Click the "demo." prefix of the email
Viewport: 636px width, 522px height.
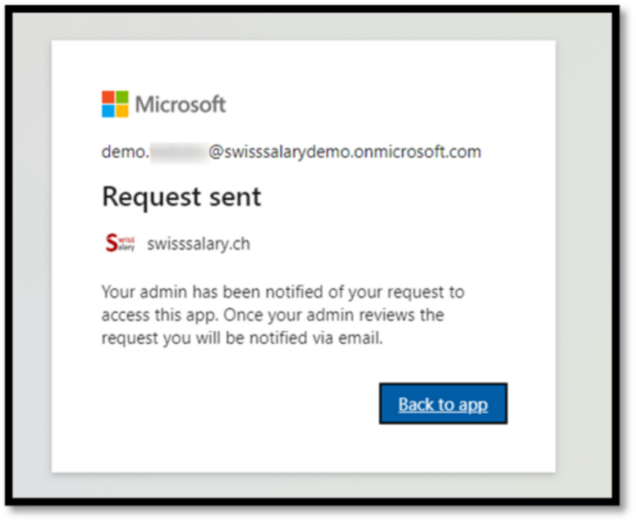[125, 152]
